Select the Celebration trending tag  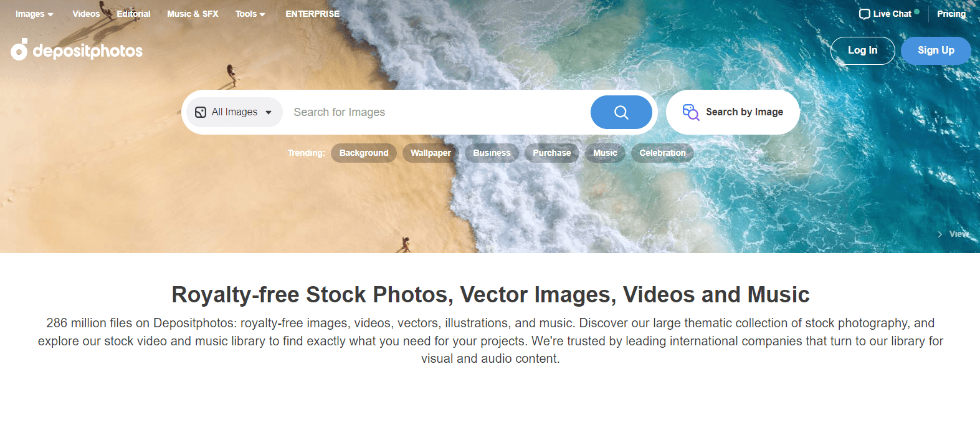point(662,153)
